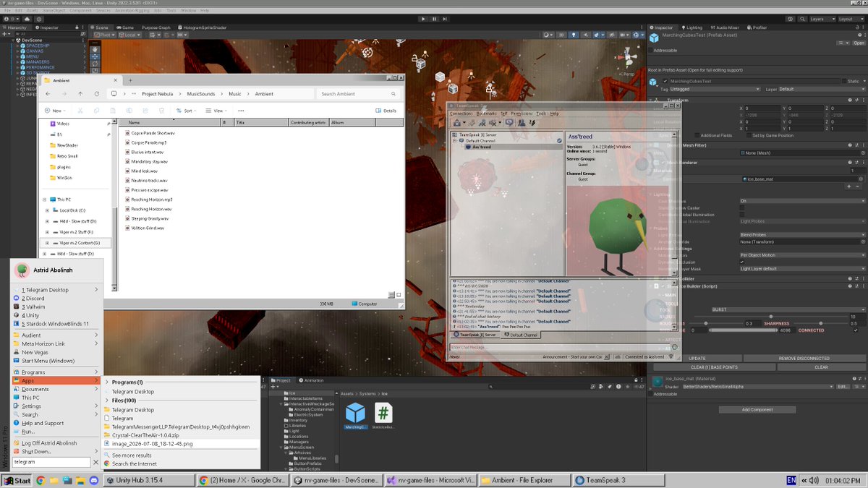Click Add Component button
The image size is (868, 488).
tap(757, 409)
